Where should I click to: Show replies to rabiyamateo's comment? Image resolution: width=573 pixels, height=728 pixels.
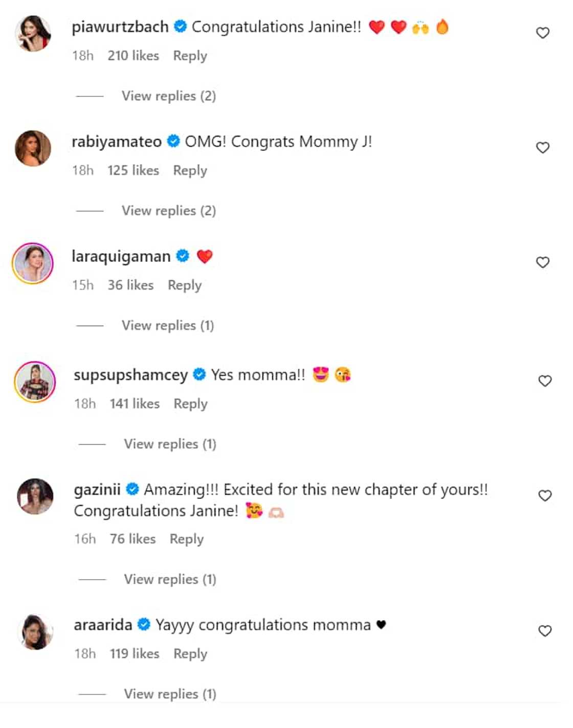(168, 211)
